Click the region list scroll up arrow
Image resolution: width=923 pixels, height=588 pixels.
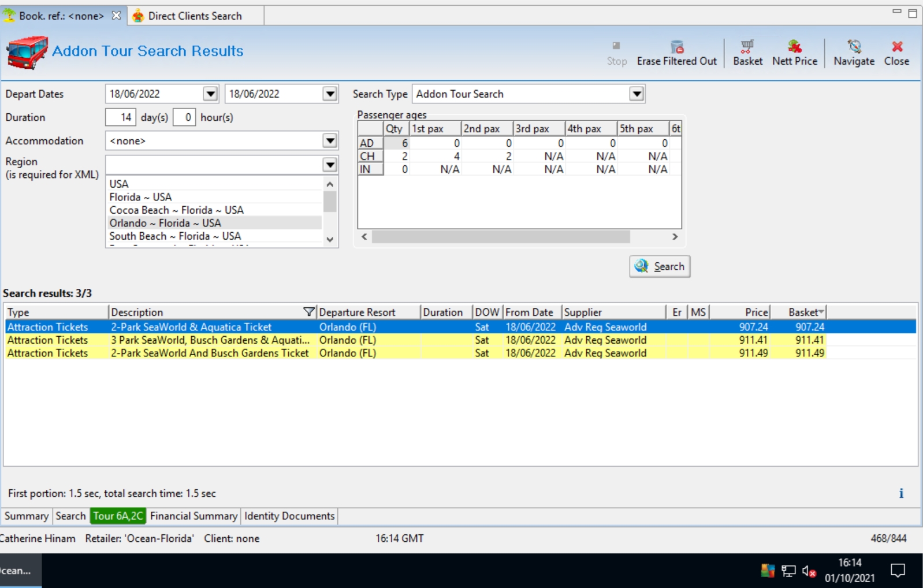(x=330, y=184)
